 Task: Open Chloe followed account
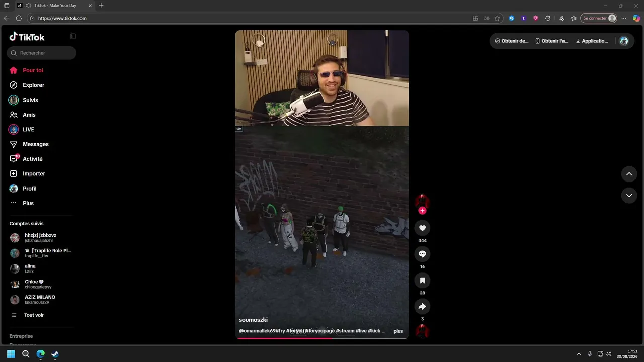(x=38, y=284)
